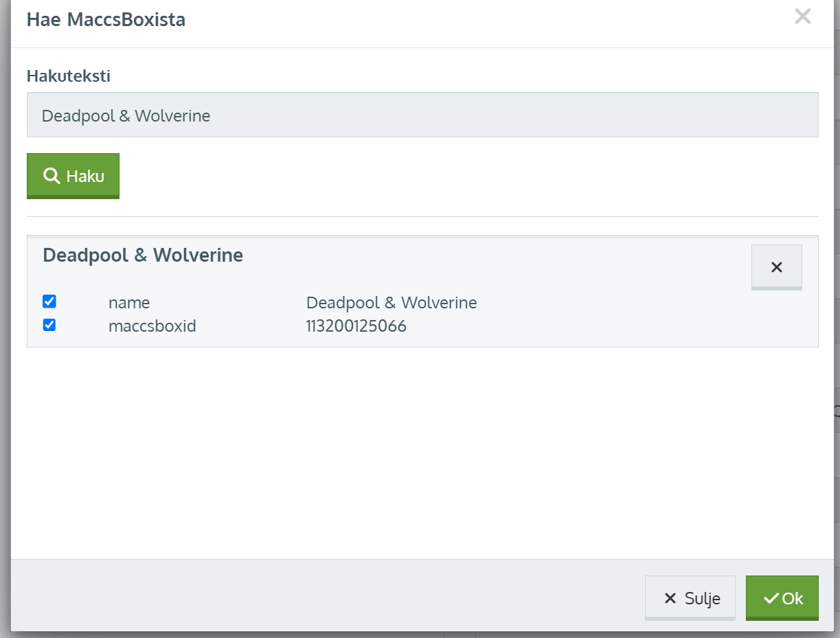Uncheck the name field checkbox
Image resolution: width=840 pixels, height=638 pixels.
click(x=49, y=301)
